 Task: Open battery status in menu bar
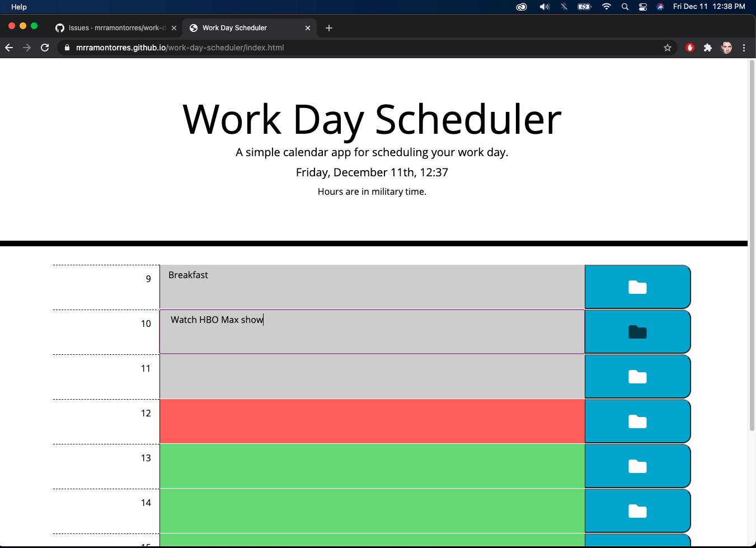[584, 7]
